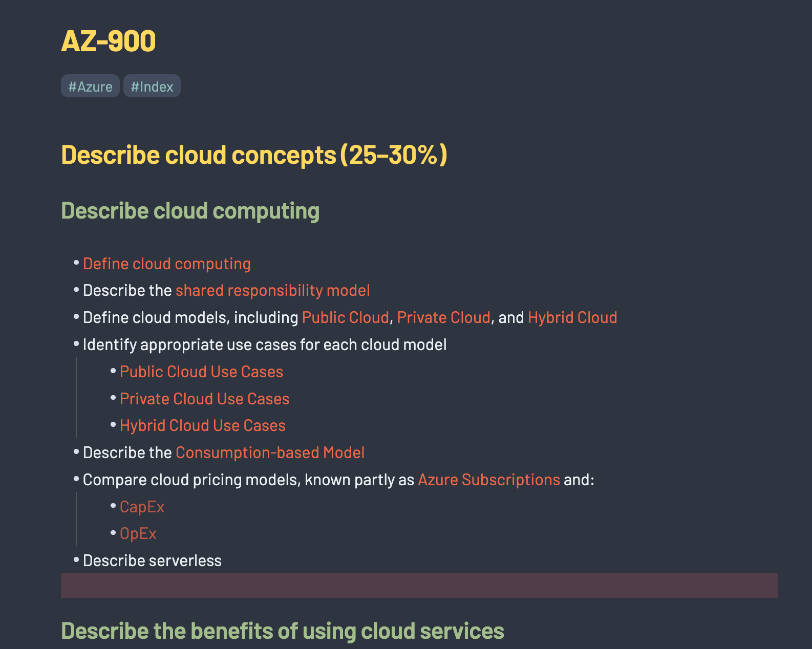Click the benefits of using cloud services heading
This screenshot has width=812, height=649.
283,631
